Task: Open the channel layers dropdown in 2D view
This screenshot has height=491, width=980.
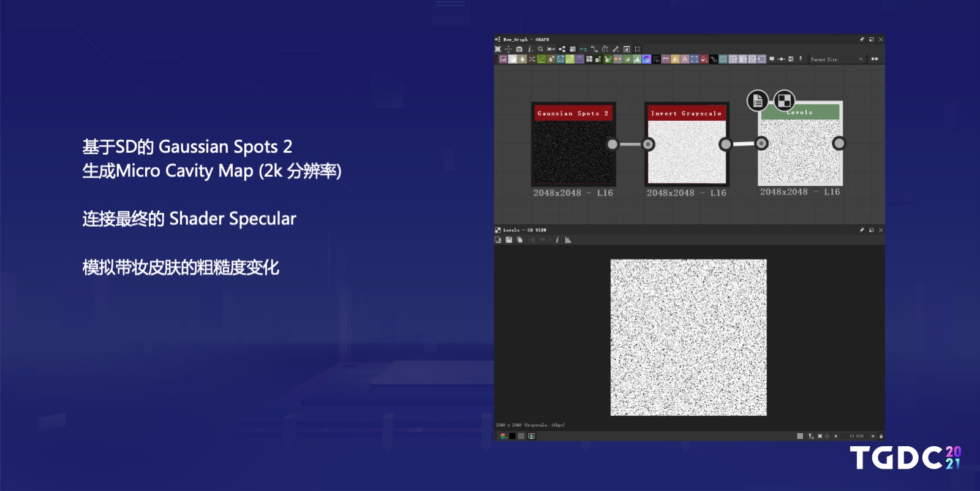Action: 503,436
